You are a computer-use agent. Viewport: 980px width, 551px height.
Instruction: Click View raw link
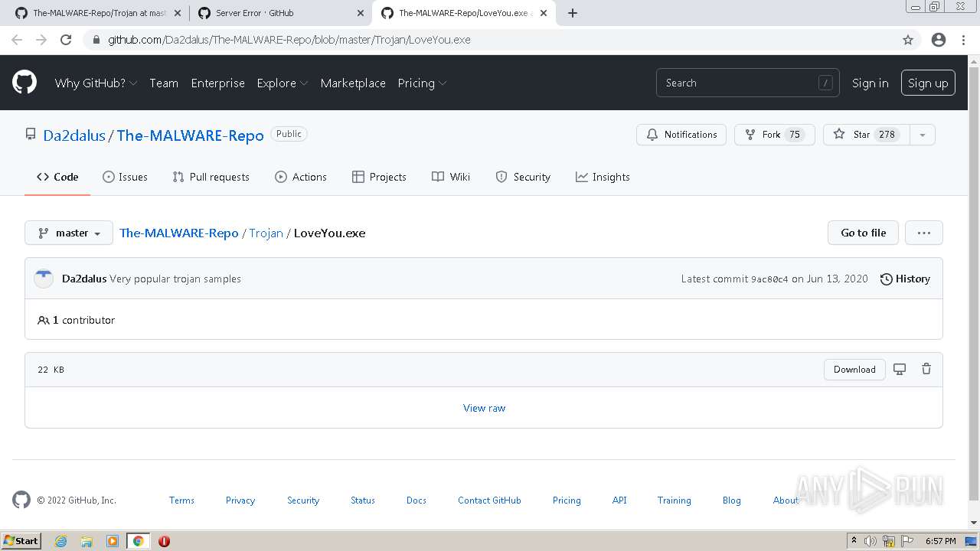click(x=485, y=408)
